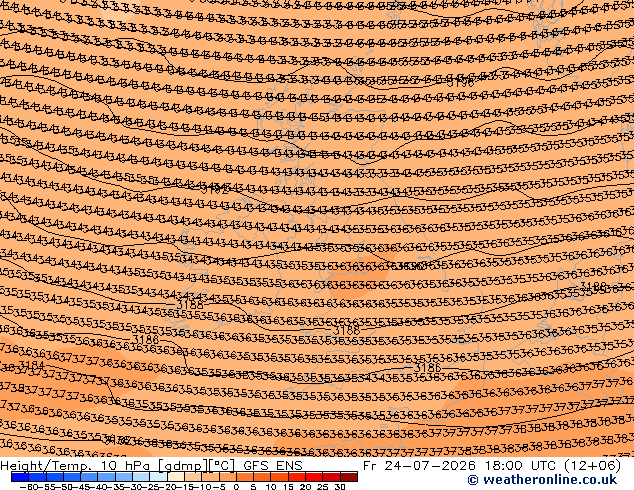634x490 pixels.
Task: Click the darkest blue legend swatch
Action: [x=20, y=477]
